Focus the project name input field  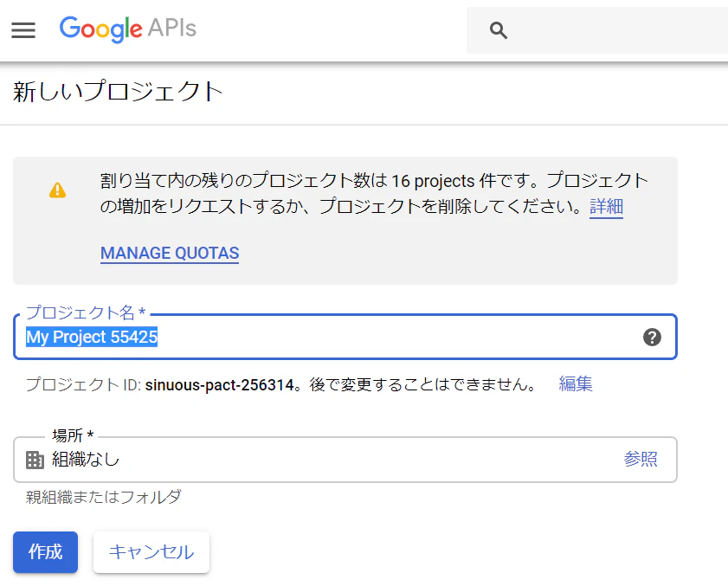pyautogui.click(x=345, y=337)
